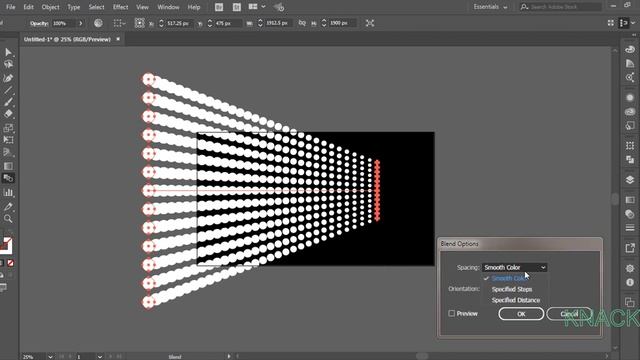The height and width of the screenshot is (360, 640).
Task: Toggle constrain width and height proportions link
Action: click(x=302, y=23)
